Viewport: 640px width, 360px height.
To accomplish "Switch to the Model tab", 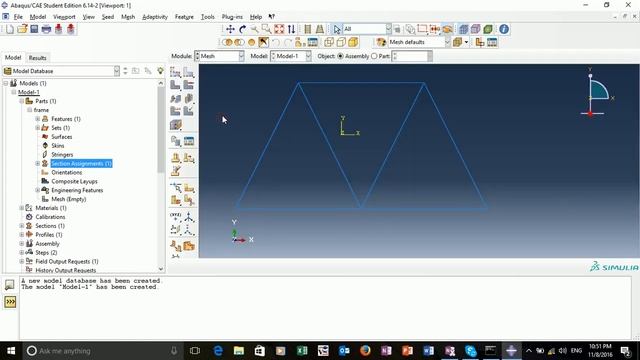I will pyautogui.click(x=13, y=58).
